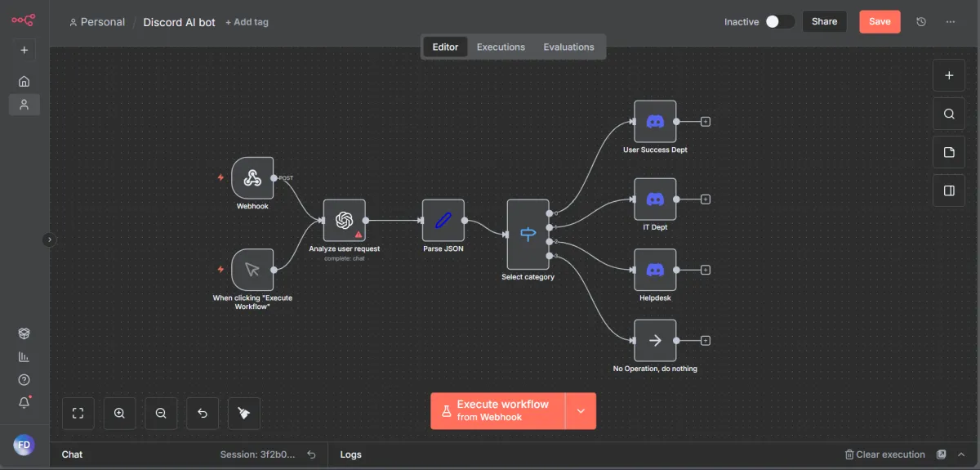Open the Personal projects sidebar icon

[x=24, y=105]
